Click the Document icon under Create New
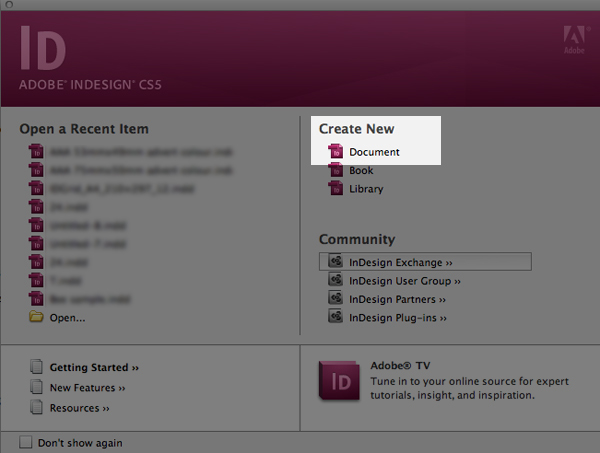The image size is (600, 453). click(336, 152)
